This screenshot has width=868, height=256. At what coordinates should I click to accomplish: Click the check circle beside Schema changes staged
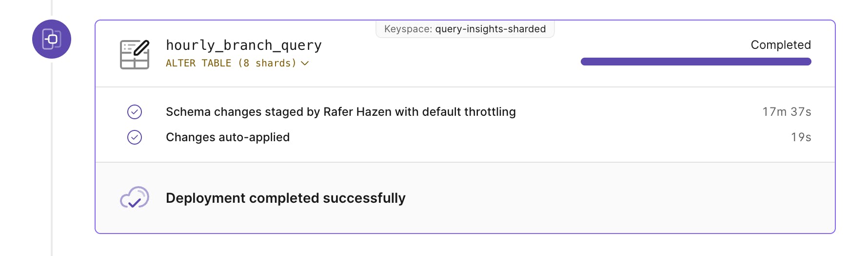coord(135,112)
